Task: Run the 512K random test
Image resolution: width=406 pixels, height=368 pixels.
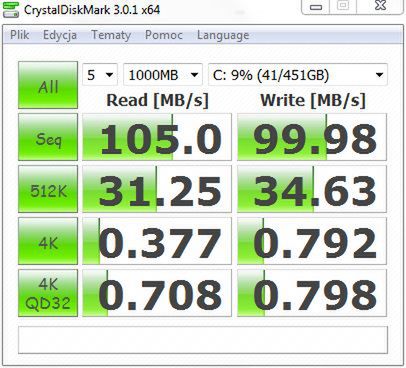Action: tap(48, 189)
